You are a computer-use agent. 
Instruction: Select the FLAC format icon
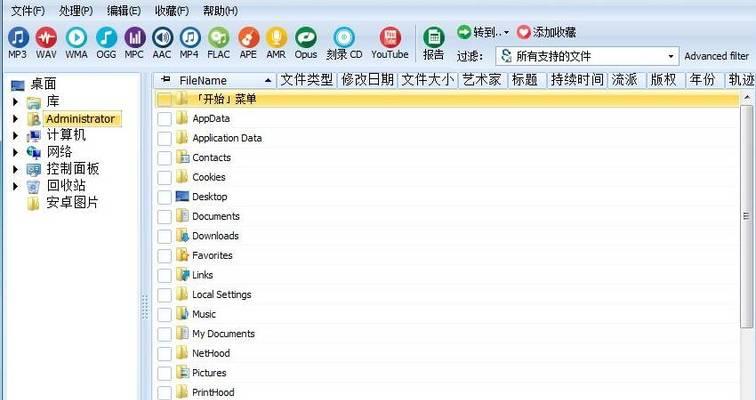218,38
